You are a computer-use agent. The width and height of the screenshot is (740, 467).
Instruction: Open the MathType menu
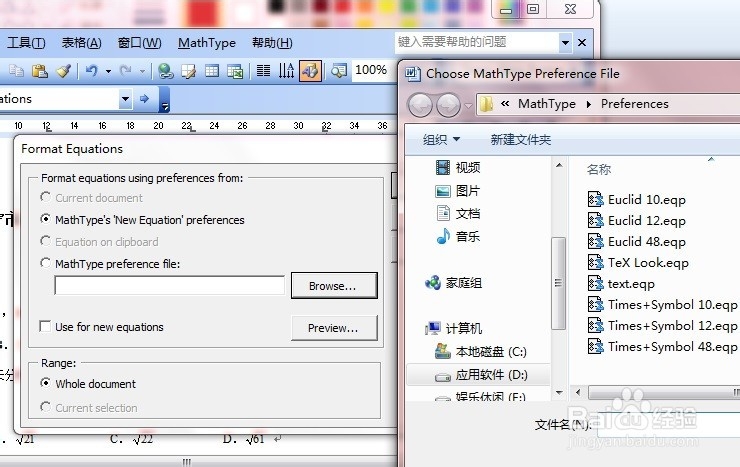click(207, 43)
